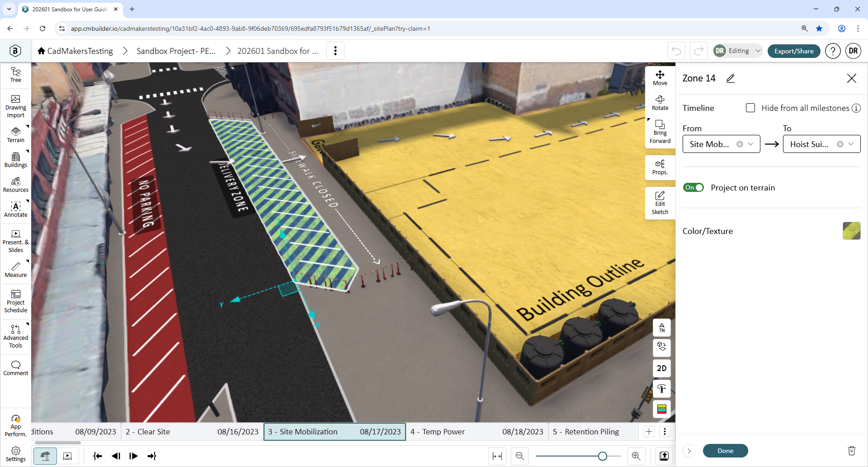Open Advanced Tools
The height and width of the screenshot is (467, 868).
tap(16, 336)
